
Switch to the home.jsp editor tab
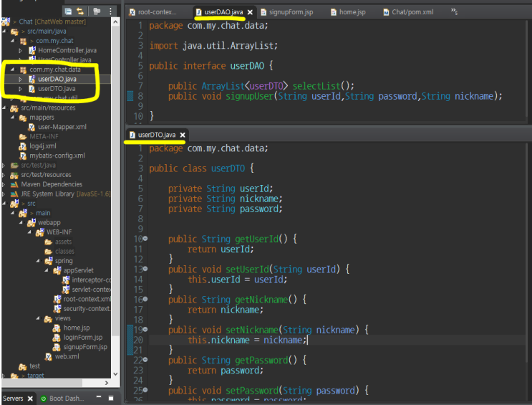point(349,12)
